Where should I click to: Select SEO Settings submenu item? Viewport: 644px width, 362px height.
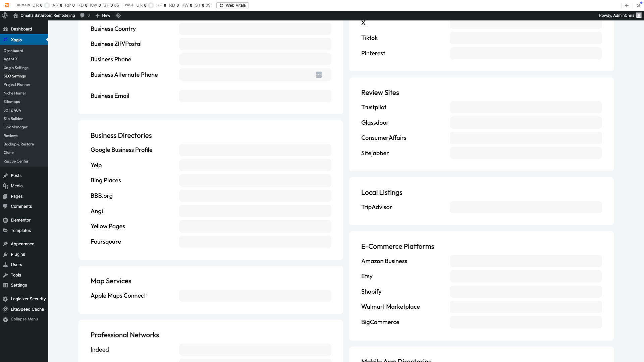(x=15, y=76)
